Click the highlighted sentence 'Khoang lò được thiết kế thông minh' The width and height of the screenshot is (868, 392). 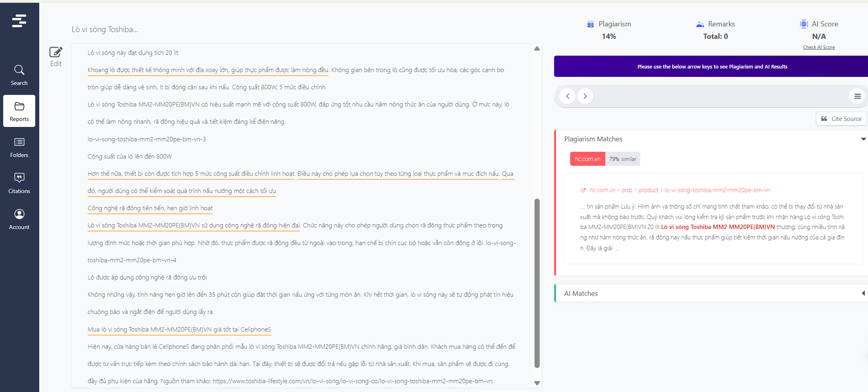click(x=208, y=70)
